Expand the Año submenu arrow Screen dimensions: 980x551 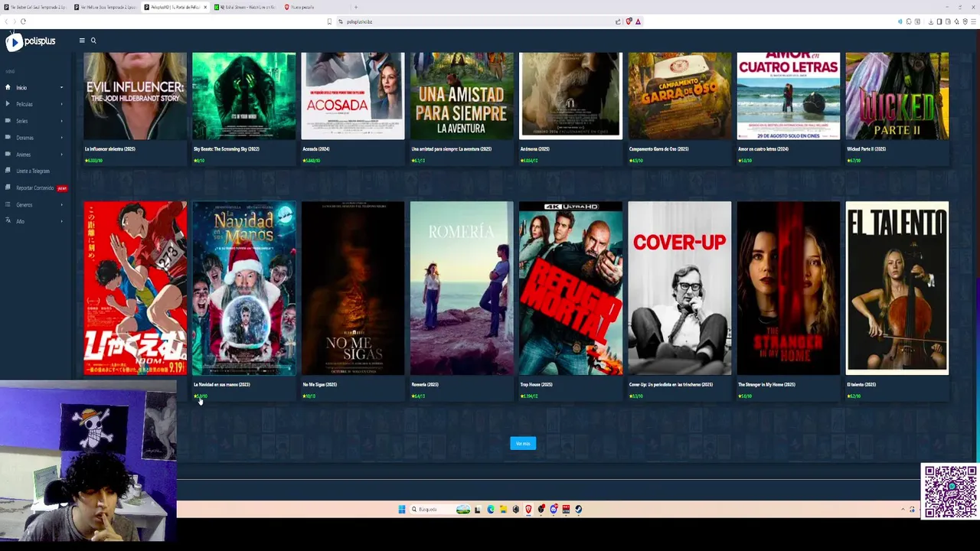(61, 221)
